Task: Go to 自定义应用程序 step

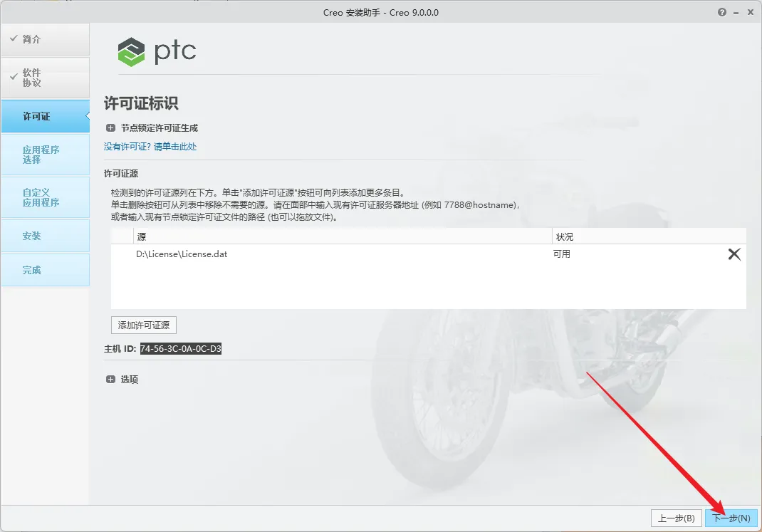Action: (45, 197)
